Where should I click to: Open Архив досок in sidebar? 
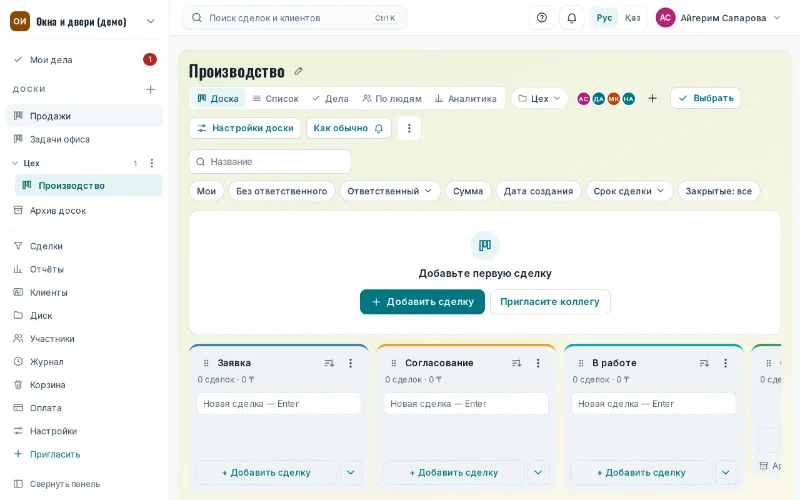[85, 211]
